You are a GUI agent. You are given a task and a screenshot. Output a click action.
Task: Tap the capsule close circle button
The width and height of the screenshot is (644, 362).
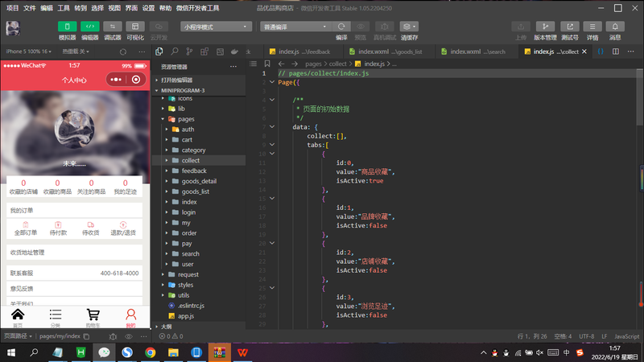(x=136, y=80)
